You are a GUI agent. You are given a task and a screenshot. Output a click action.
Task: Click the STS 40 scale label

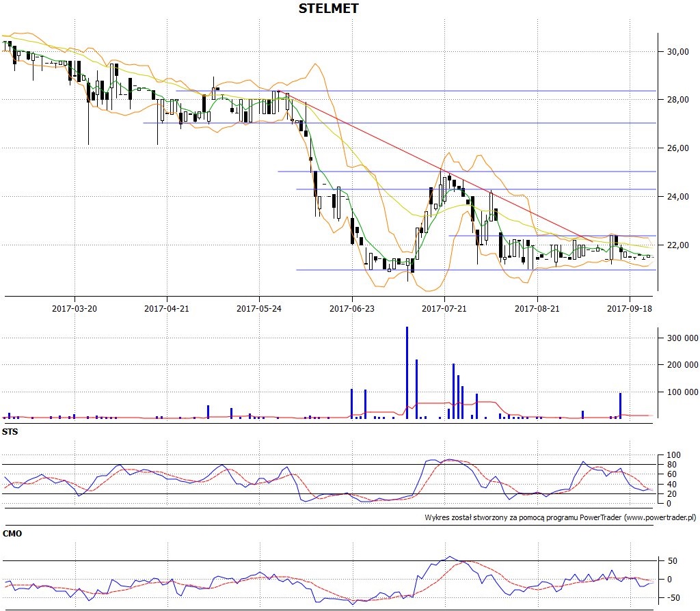[x=671, y=485]
